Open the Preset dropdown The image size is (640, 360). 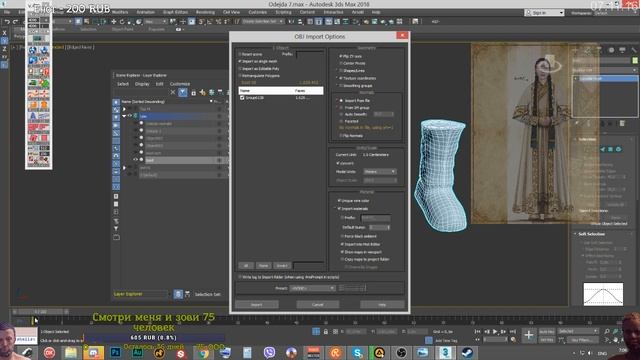pos(312,288)
